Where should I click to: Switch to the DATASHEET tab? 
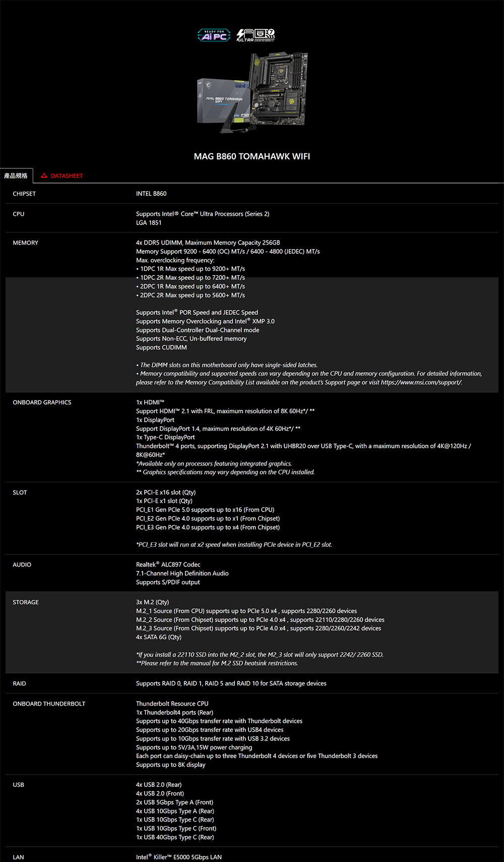[67, 176]
